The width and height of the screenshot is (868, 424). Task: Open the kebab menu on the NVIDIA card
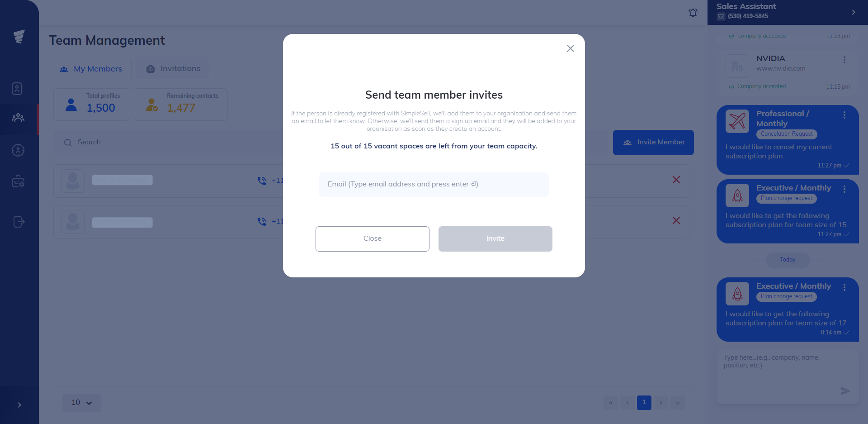click(844, 59)
